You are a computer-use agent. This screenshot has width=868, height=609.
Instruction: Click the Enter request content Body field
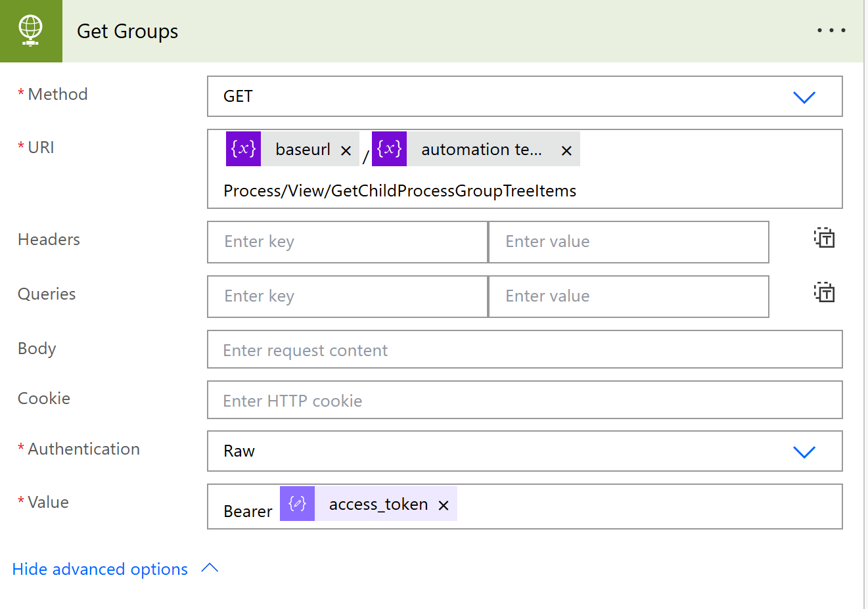click(x=524, y=350)
